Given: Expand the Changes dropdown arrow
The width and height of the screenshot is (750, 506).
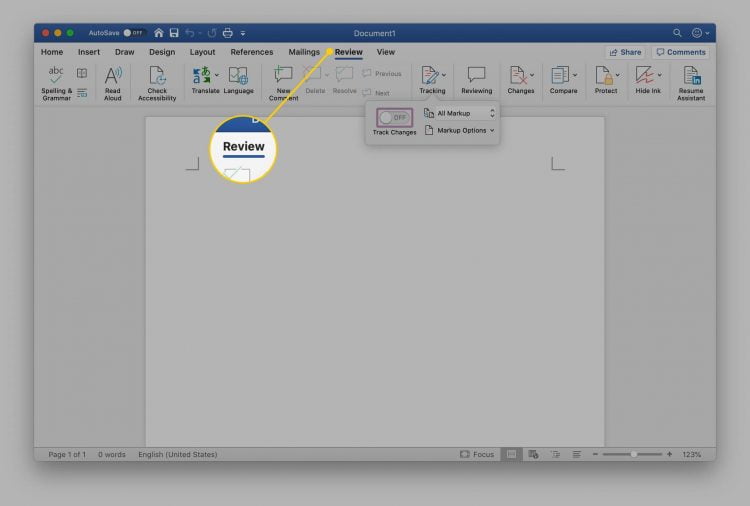Looking at the screenshot, I should (x=532, y=75).
